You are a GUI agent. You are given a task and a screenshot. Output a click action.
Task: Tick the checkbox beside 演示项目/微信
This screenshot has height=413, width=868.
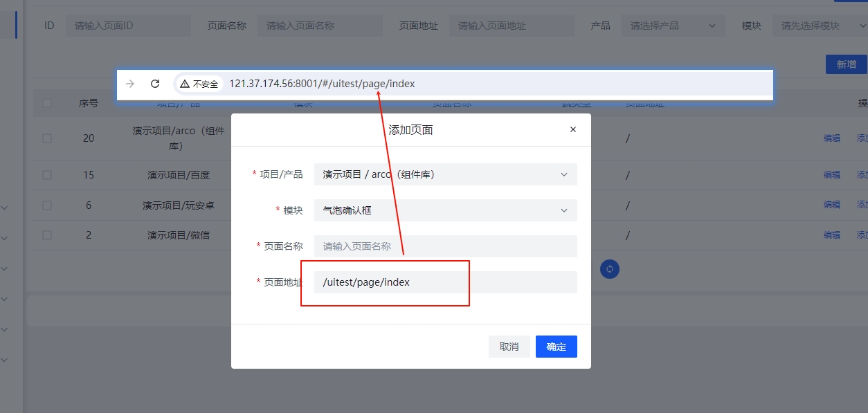[46, 235]
